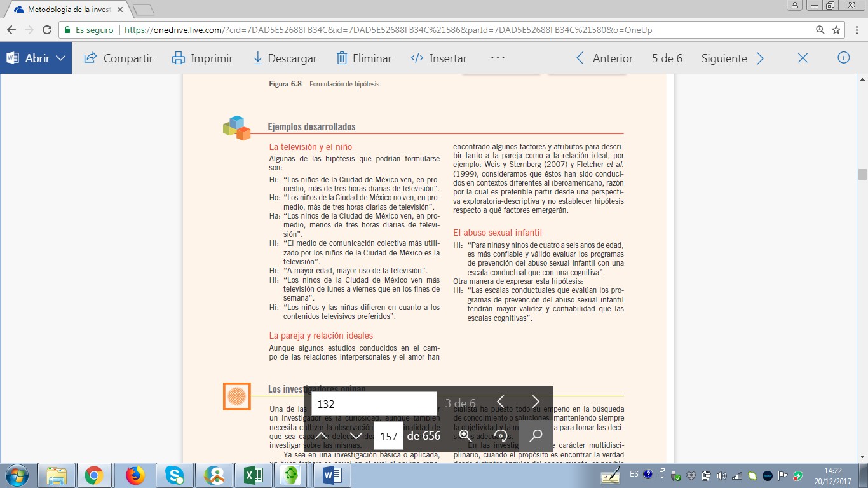The width and height of the screenshot is (868, 488).
Task: Bookmark this page with star icon
Action: (836, 30)
